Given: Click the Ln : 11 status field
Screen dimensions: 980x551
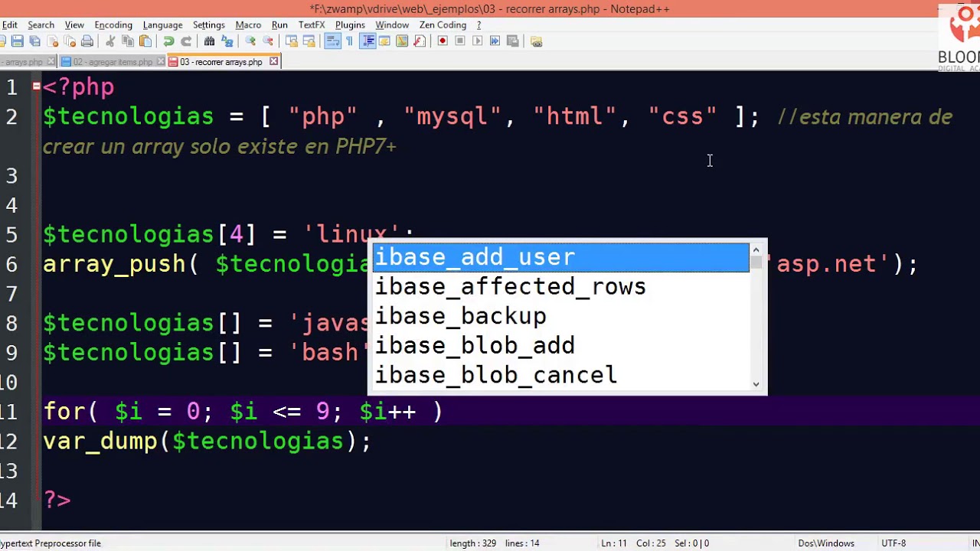Looking at the screenshot, I should pos(614,543).
